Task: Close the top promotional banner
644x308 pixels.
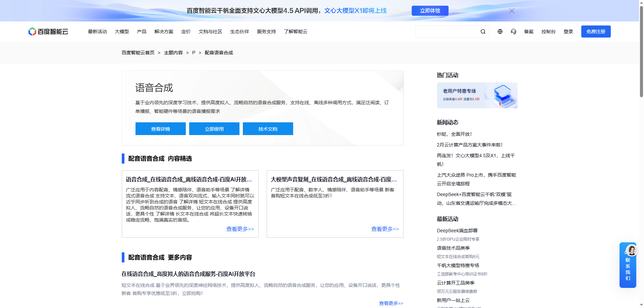Action: pyautogui.click(x=512, y=11)
